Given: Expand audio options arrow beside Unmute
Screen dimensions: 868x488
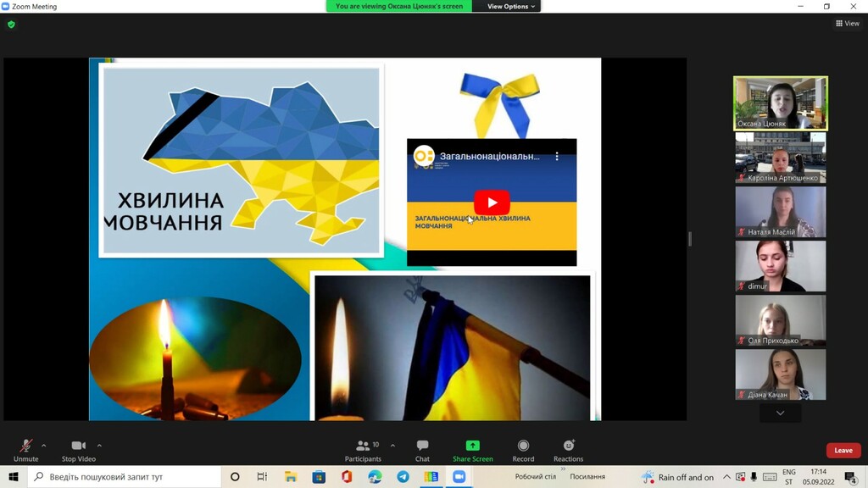Looking at the screenshot, I should pyautogui.click(x=44, y=446).
